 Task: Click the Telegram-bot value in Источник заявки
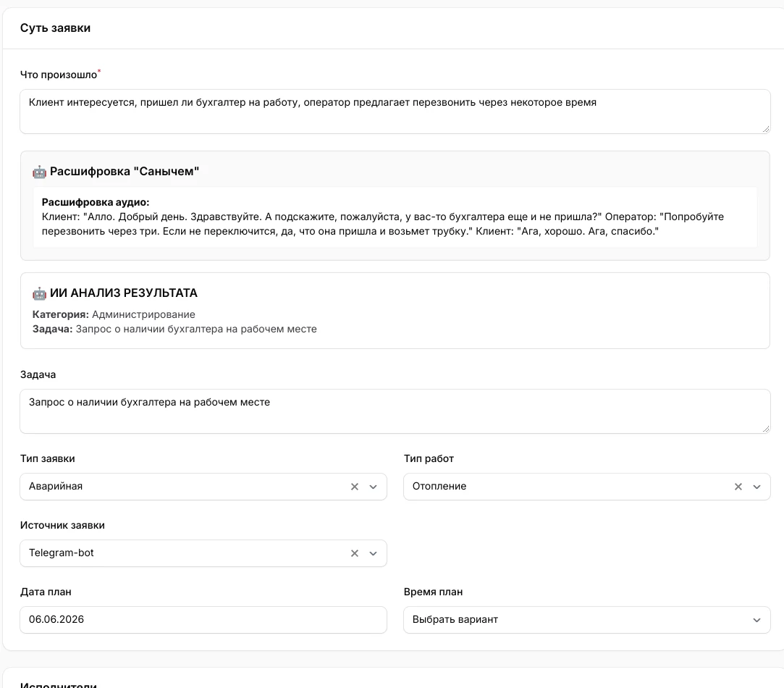pyautogui.click(x=61, y=553)
